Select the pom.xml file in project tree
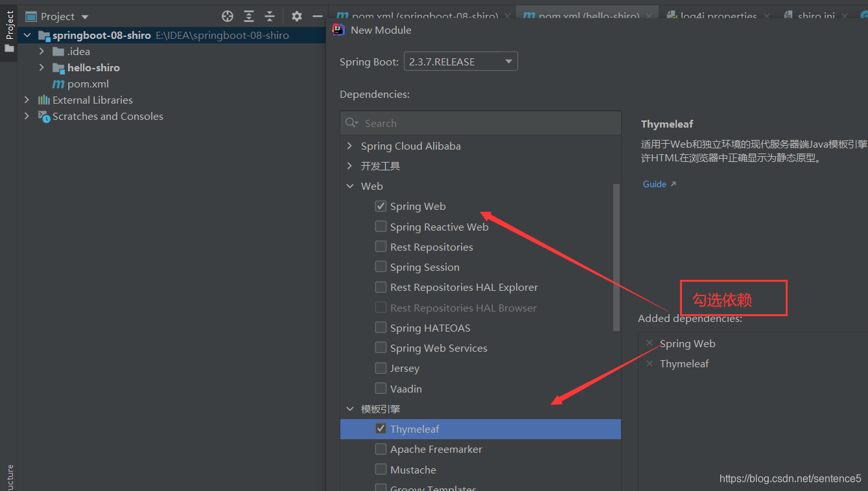This screenshot has width=868, height=491. click(88, 84)
